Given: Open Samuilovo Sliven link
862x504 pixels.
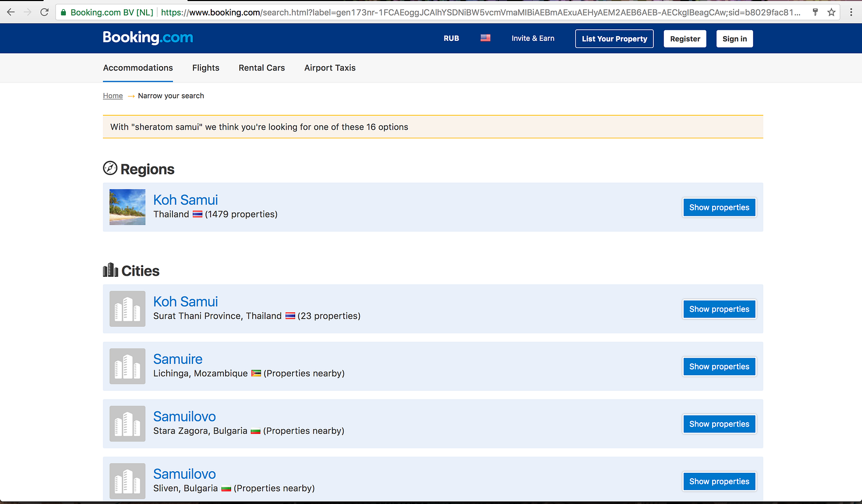Looking at the screenshot, I should click(x=184, y=474).
